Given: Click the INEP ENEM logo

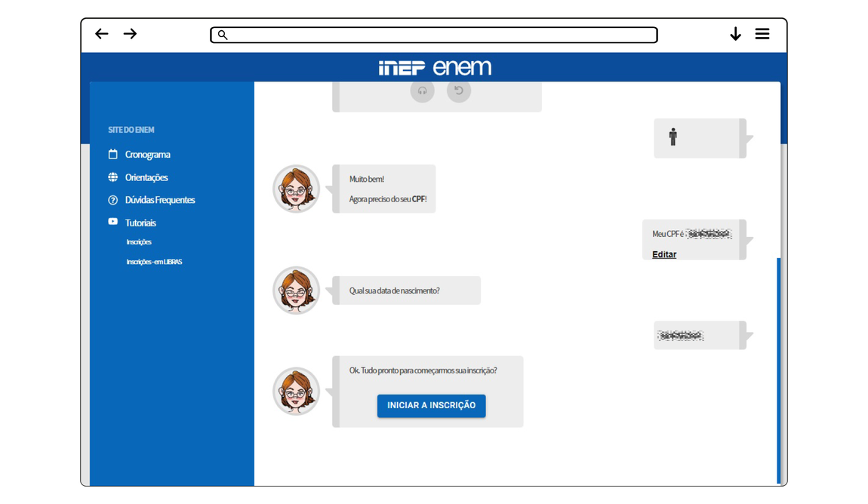Looking at the screenshot, I should 435,67.
